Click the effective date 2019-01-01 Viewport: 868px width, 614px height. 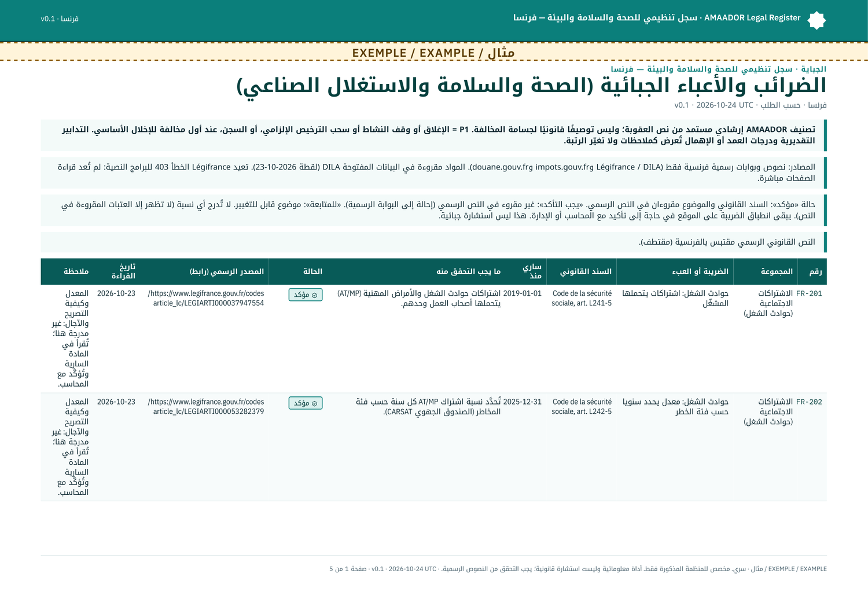click(x=523, y=293)
